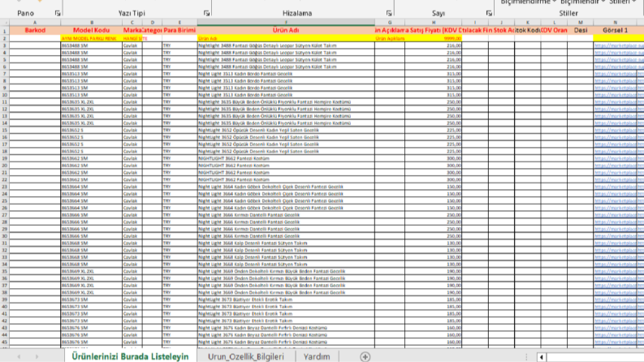This screenshot has height=362, width=644.
Task: Select row 45 header number
Action: [5, 342]
